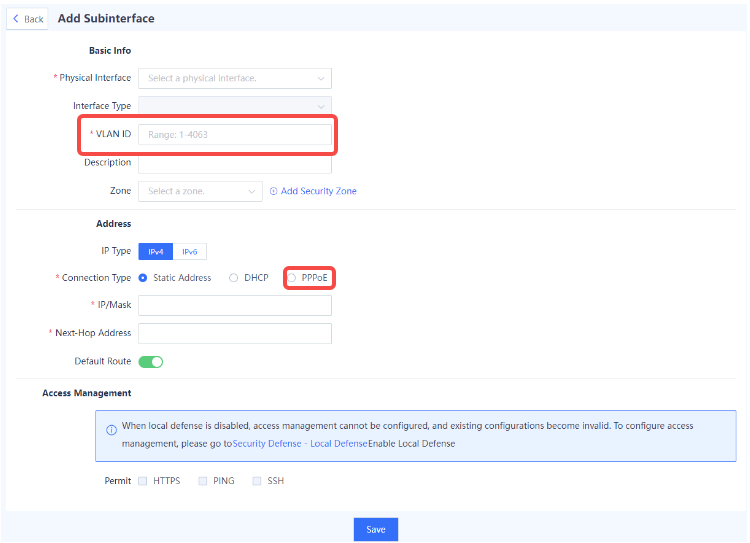The height and width of the screenshot is (543, 750).
Task: Enable the PING permit checkbox
Action: (203, 481)
